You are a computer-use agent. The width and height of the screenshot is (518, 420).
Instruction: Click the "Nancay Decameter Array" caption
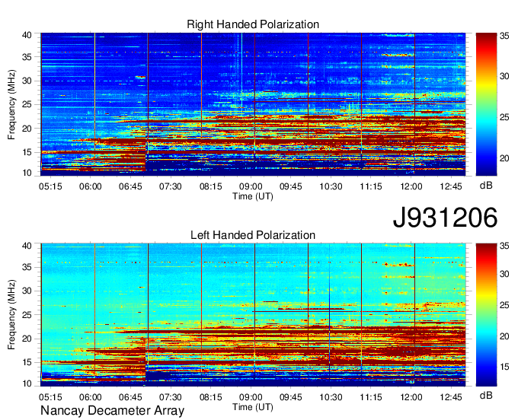click(112, 411)
